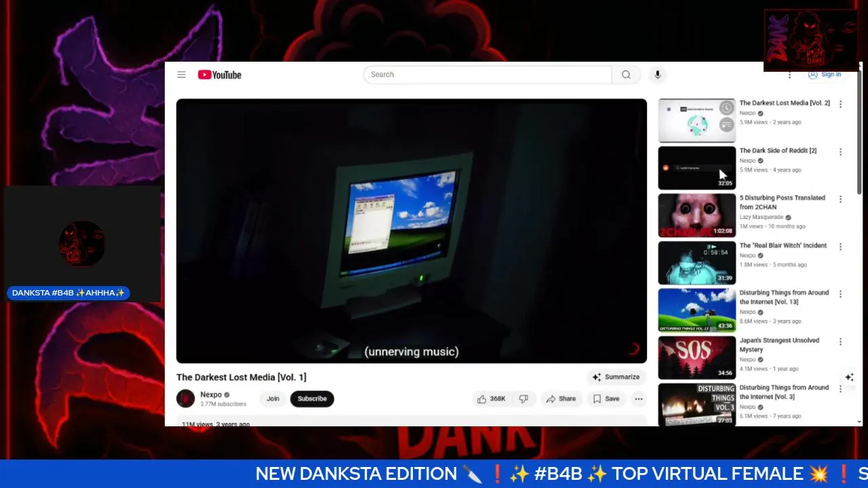The image size is (868, 488).
Task: Open options menu for Dark Side of Reddit [2]
Action: coord(840,152)
